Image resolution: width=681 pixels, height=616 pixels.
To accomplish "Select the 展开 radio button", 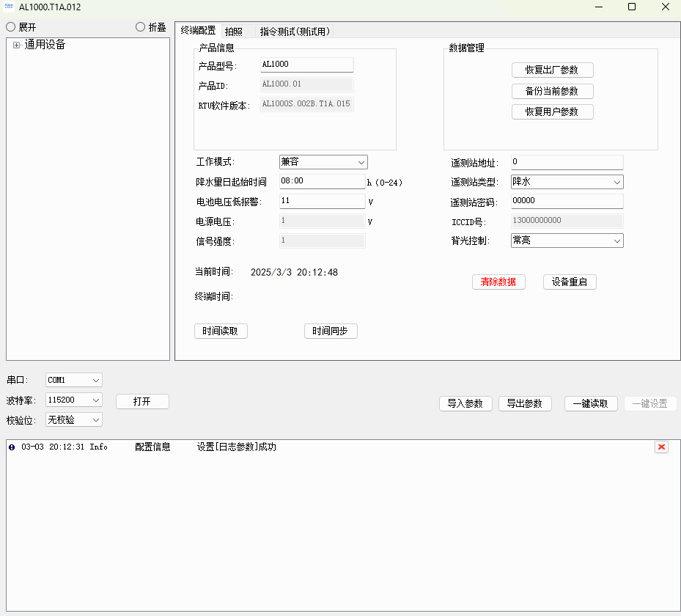I will click(x=11, y=27).
